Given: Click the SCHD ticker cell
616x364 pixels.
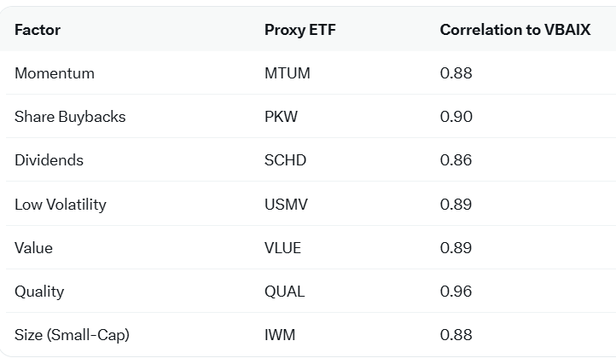Looking at the screenshot, I should pyautogui.click(x=285, y=160).
